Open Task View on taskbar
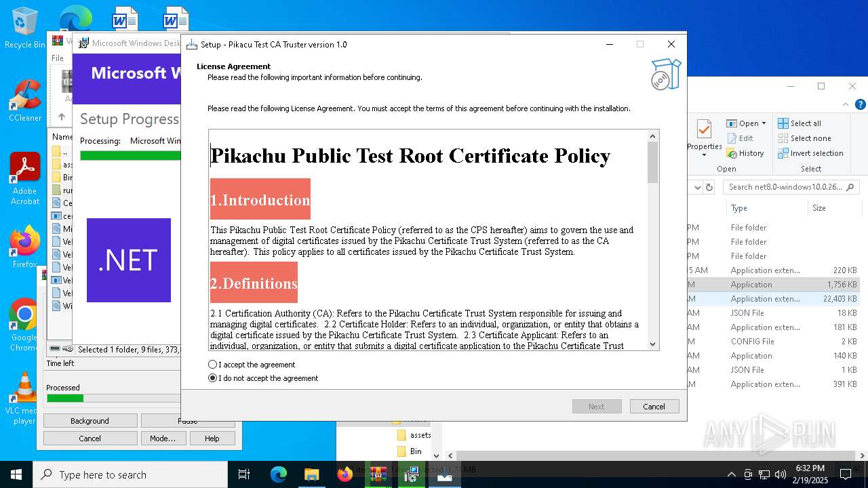The height and width of the screenshot is (488, 868). (244, 474)
